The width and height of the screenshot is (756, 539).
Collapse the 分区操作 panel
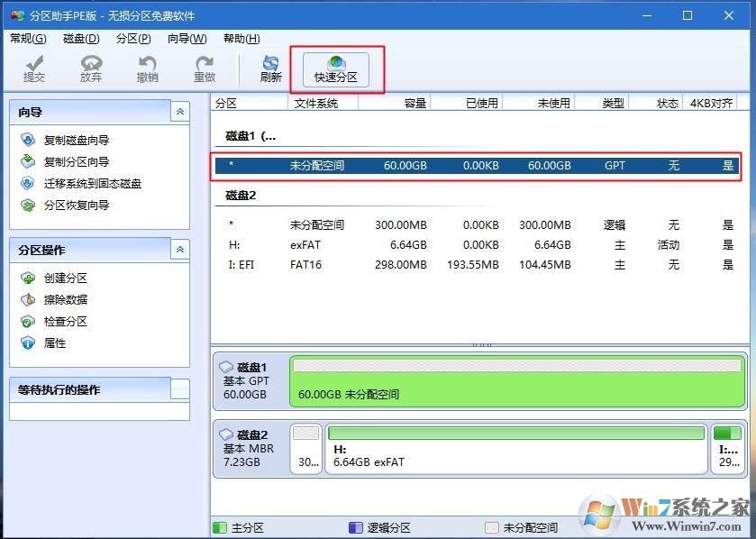click(x=180, y=251)
